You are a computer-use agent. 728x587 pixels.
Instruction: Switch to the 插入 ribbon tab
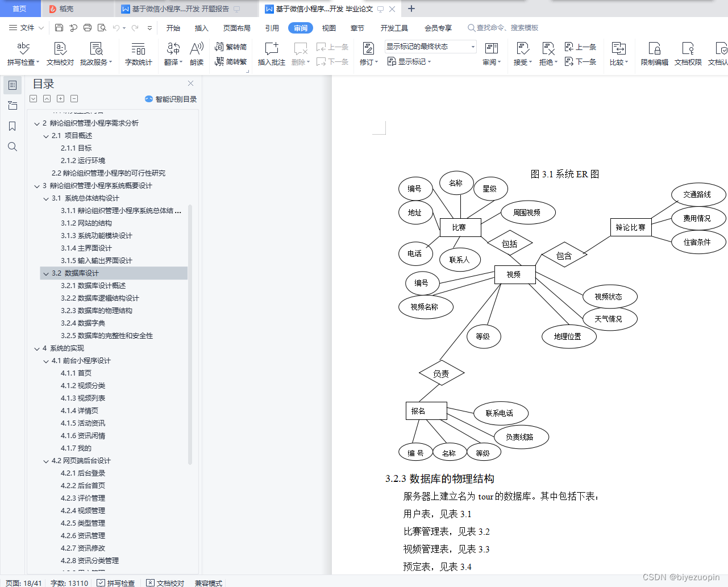point(202,28)
